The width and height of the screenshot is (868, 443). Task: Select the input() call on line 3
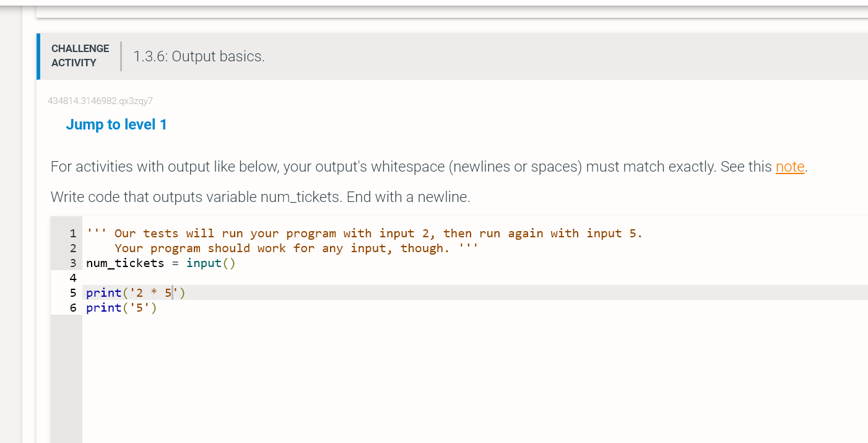pyautogui.click(x=210, y=263)
